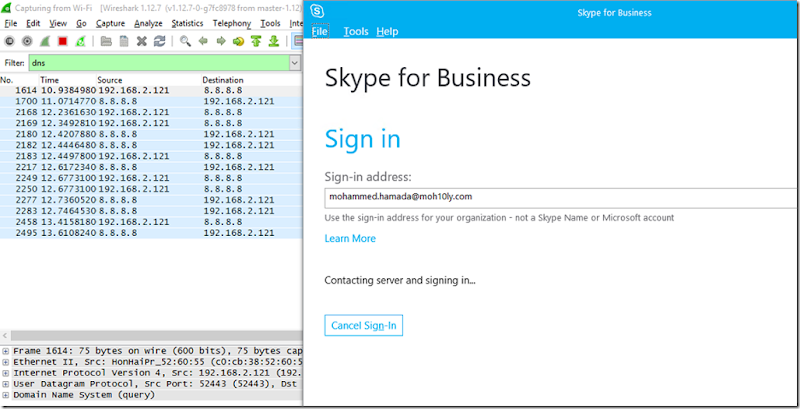Select packet number 2168 row
800x409 pixels.
tap(151, 112)
